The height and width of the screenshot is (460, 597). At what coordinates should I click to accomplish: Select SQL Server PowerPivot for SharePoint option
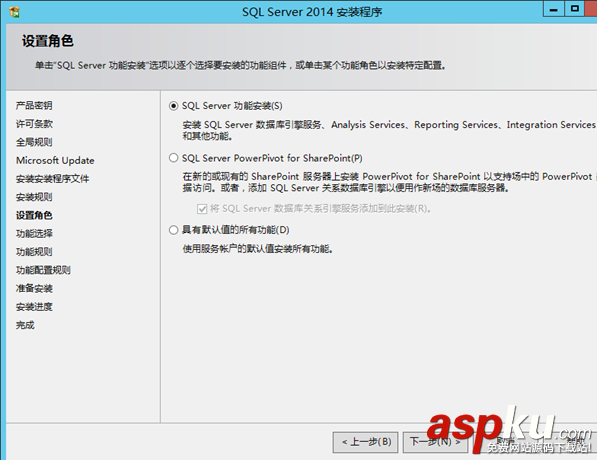(x=173, y=158)
